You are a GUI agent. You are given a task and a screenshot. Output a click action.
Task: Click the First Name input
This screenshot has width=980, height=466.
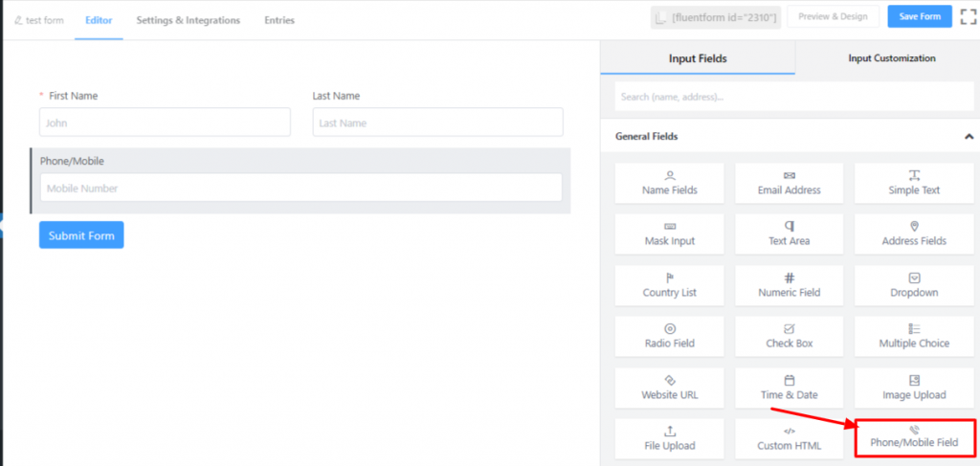click(165, 122)
